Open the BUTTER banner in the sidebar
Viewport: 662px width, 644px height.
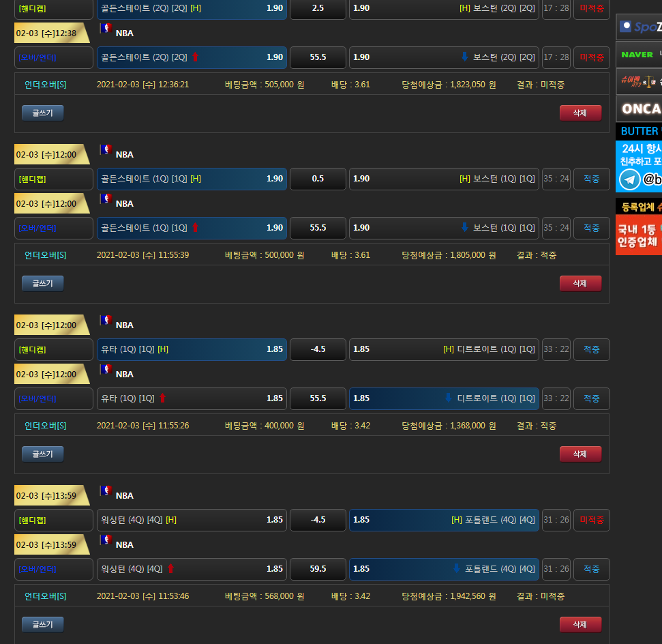click(639, 131)
